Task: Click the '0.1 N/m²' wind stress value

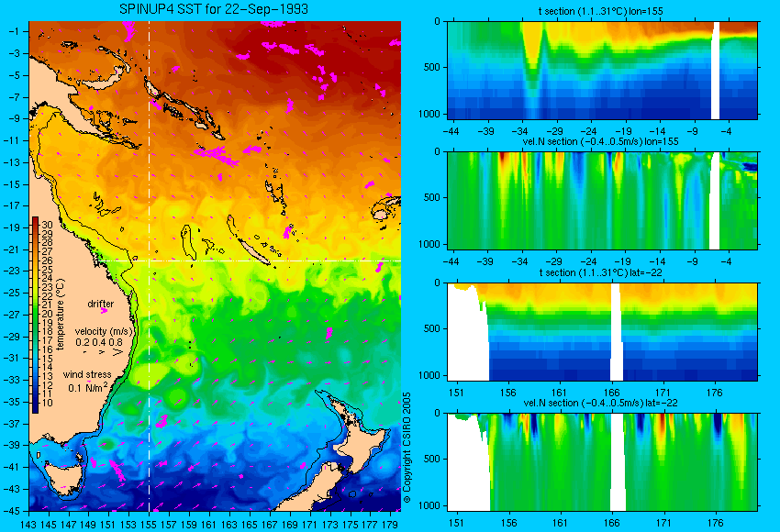Action: pos(88,387)
